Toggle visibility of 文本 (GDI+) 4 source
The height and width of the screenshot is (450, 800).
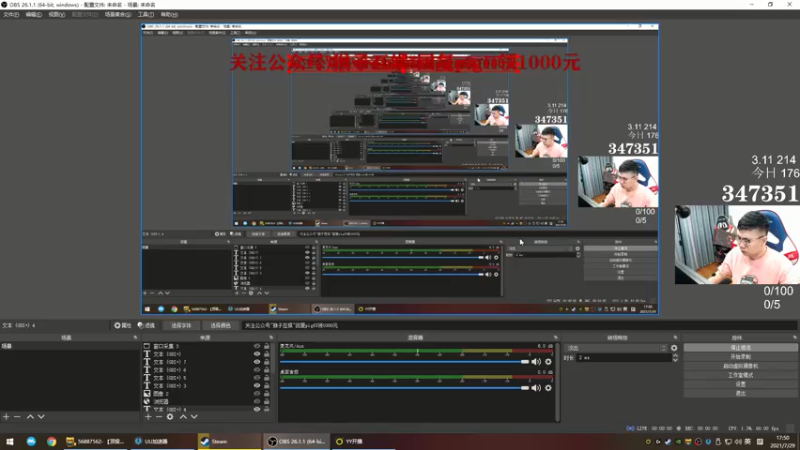pyautogui.click(x=257, y=409)
